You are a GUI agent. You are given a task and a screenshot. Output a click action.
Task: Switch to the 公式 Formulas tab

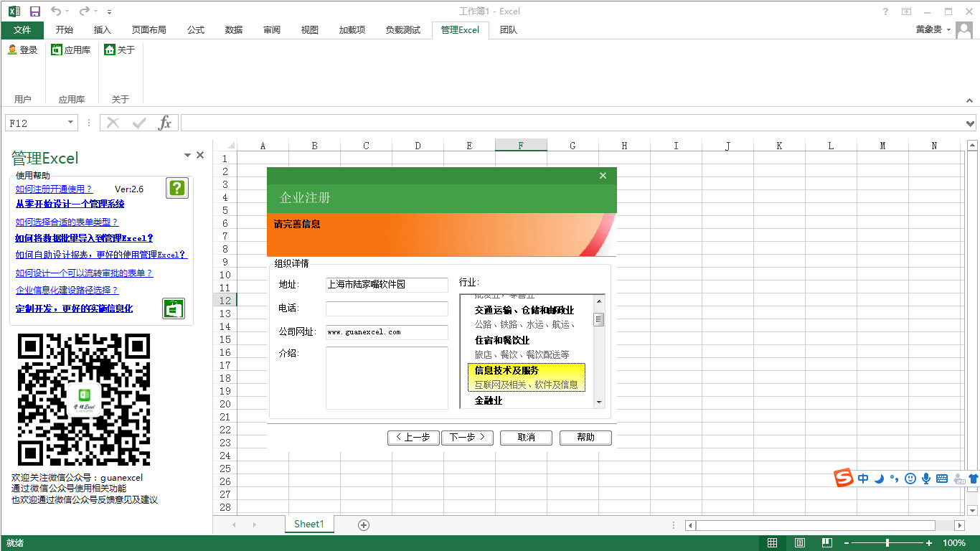click(x=196, y=29)
